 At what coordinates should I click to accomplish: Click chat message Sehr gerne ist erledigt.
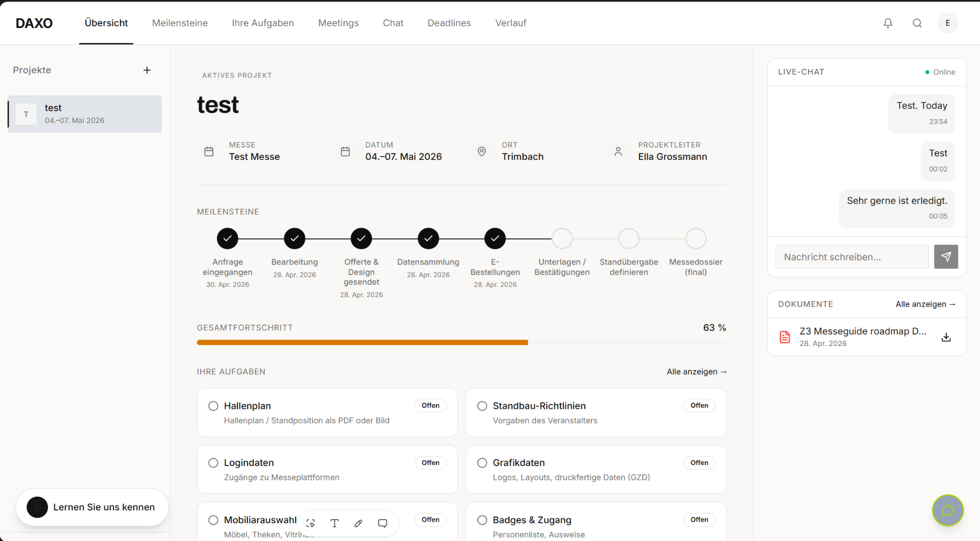tap(897, 208)
